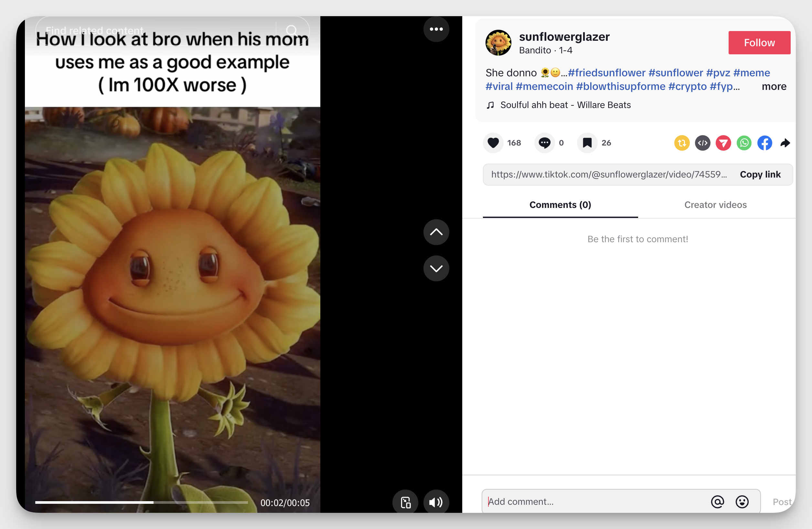812x529 pixels.
Task: Seek on the video progress bar
Action: [142, 502]
